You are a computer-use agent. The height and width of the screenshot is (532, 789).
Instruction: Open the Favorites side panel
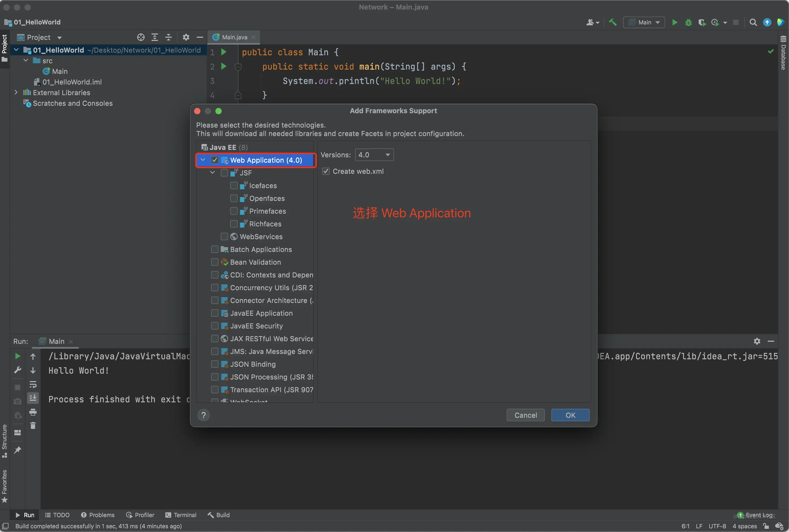tap(5, 486)
